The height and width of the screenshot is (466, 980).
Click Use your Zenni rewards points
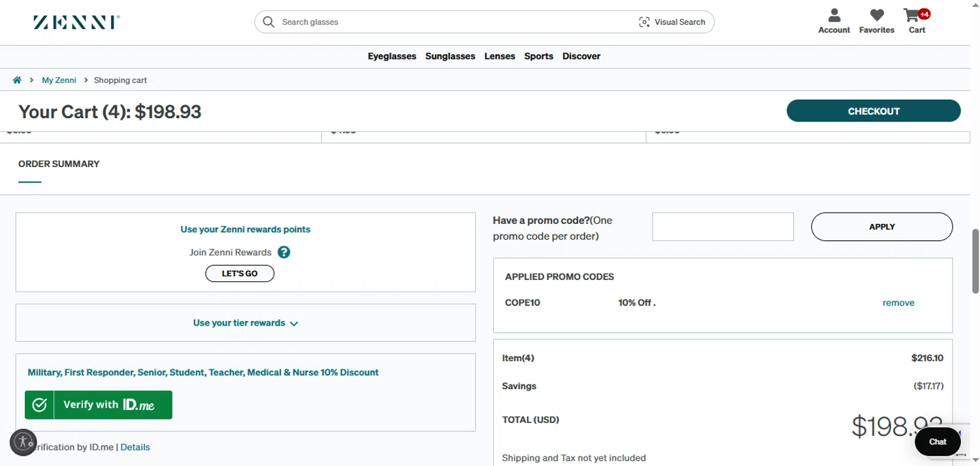tap(246, 230)
